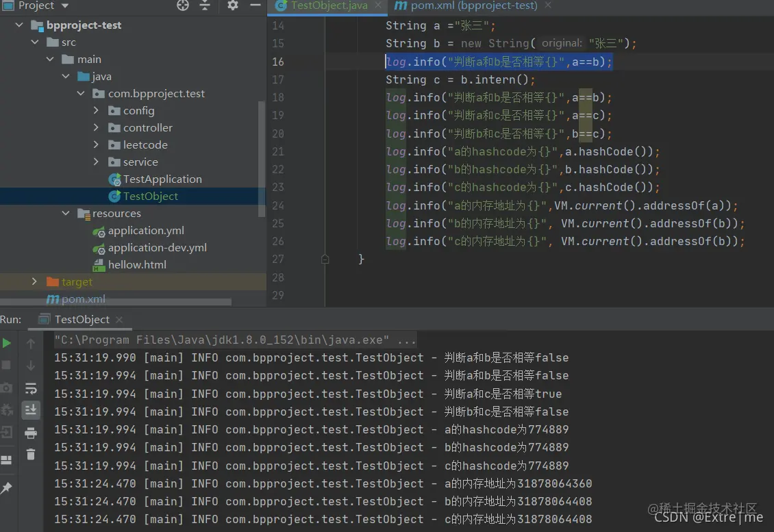Image resolution: width=774 pixels, height=532 pixels.
Task: Collapse the resources folder
Action: pos(66,213)
